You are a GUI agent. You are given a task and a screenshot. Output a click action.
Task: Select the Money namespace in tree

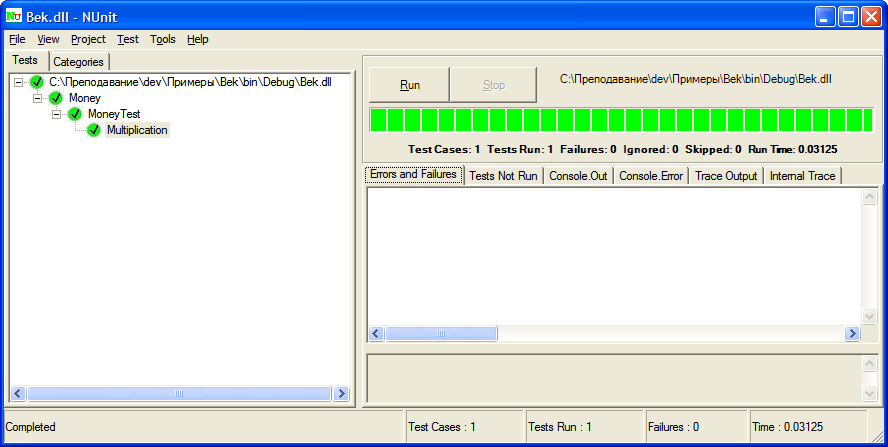[x=84, y=99]
